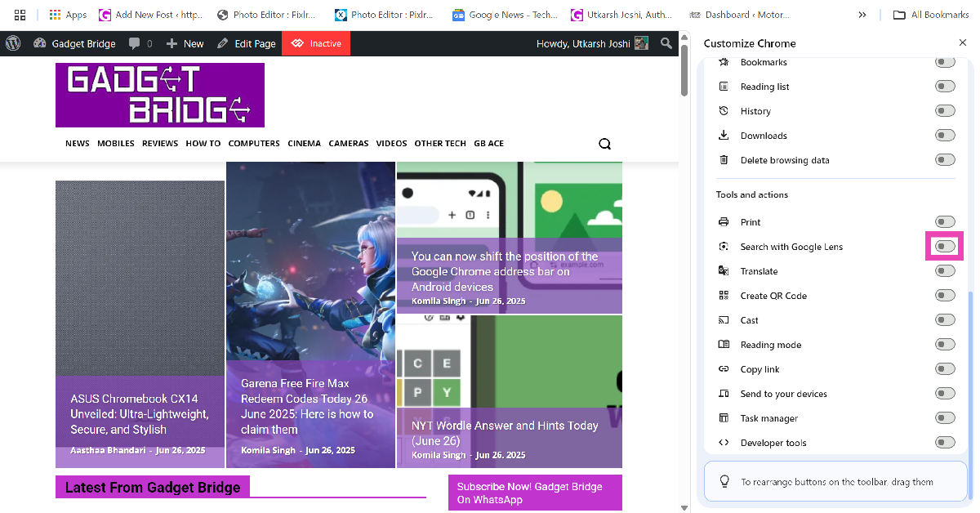Enable Search with Google Lens switch
The width and height of the screenshot is (980, 513).
pyautogui.click(x=945, y=247)
